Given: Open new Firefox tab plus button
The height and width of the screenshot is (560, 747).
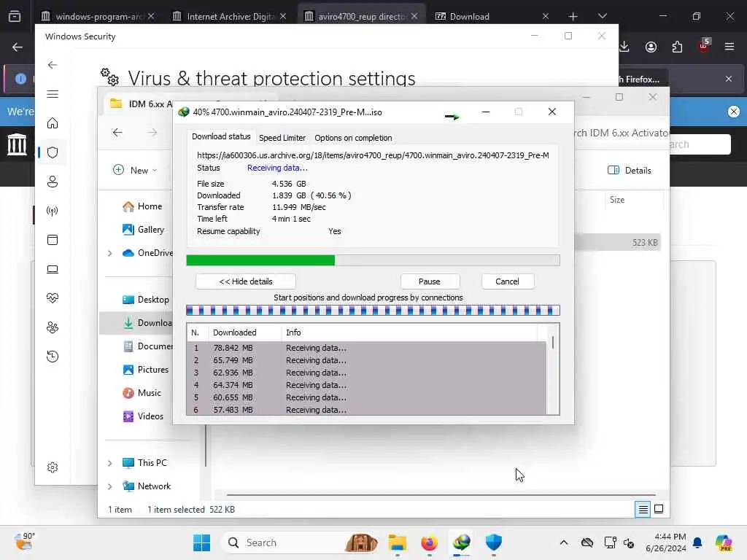Looking at the screenshot, I should click(573, 16).
